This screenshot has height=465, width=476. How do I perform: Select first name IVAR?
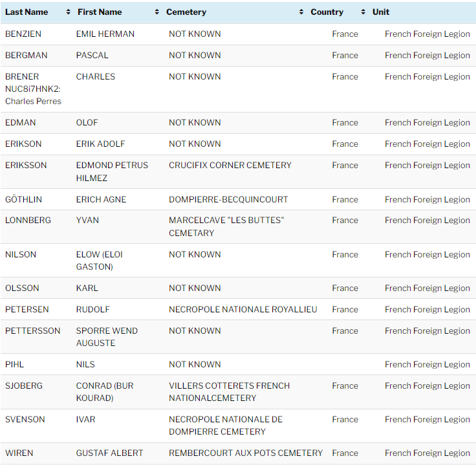click(x=85, y=419)
